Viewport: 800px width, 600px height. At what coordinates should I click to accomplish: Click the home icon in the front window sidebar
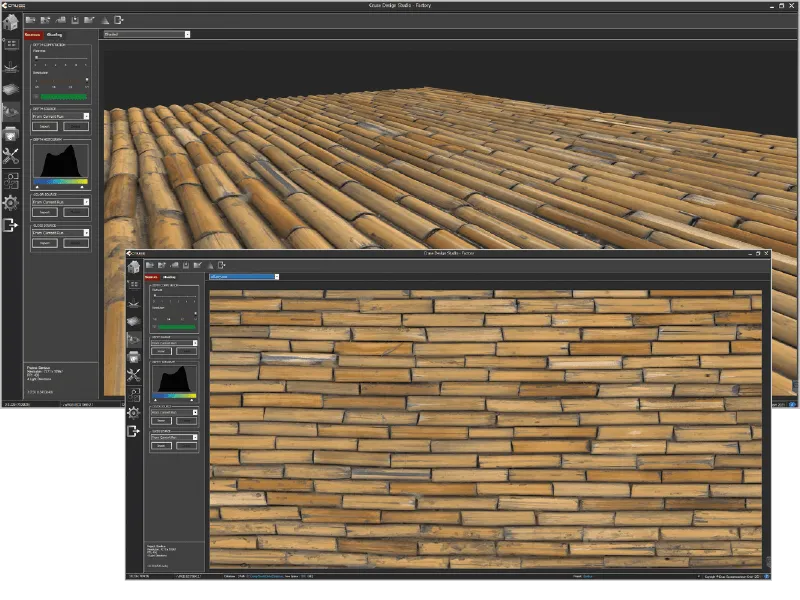tap(133, 267)
